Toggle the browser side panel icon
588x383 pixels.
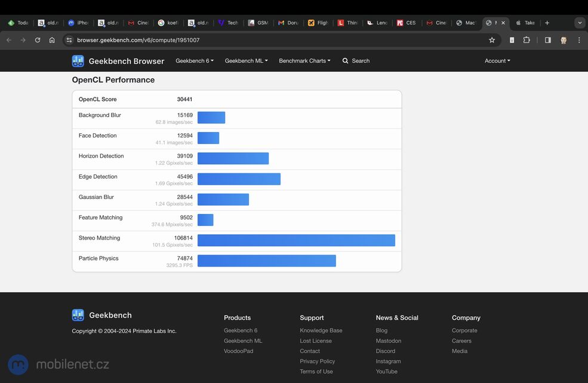coord(547,40)
